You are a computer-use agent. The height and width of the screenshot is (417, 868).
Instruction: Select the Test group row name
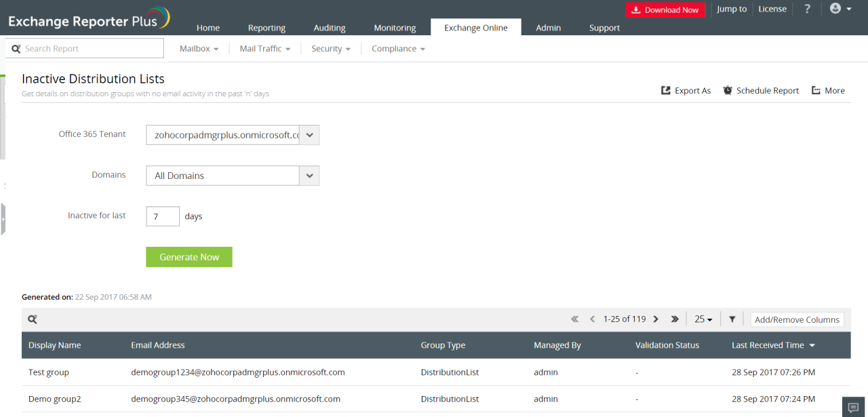point(49,372)
